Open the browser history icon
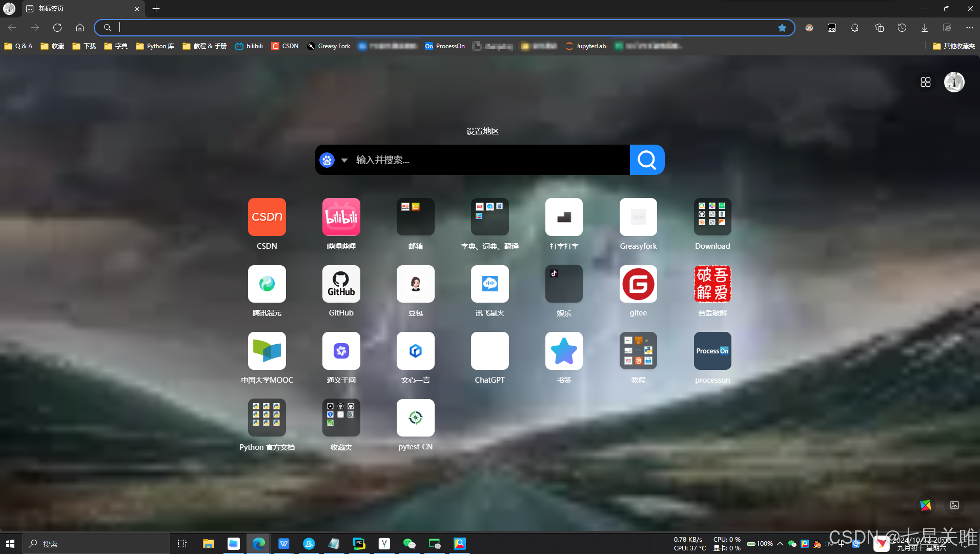Image resolution: width=980 pixels, height=554 pixels. pos(902,28)
